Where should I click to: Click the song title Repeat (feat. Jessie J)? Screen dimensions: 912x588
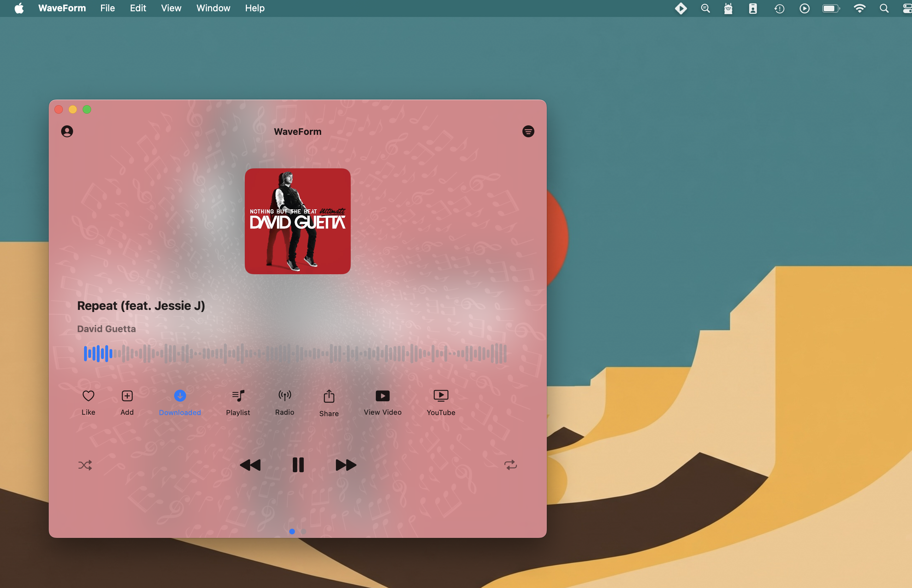click(x=141, y=306)
